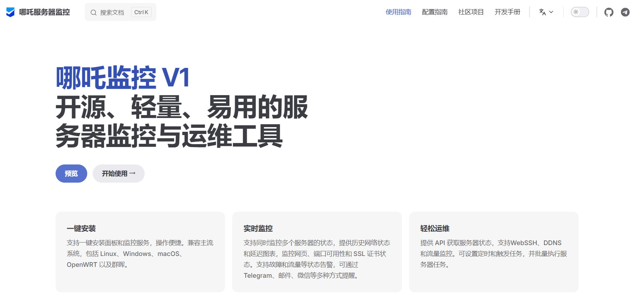Click the 实时监控 feature card title
The height and width of the screenshot is (301, 644).
258,228
